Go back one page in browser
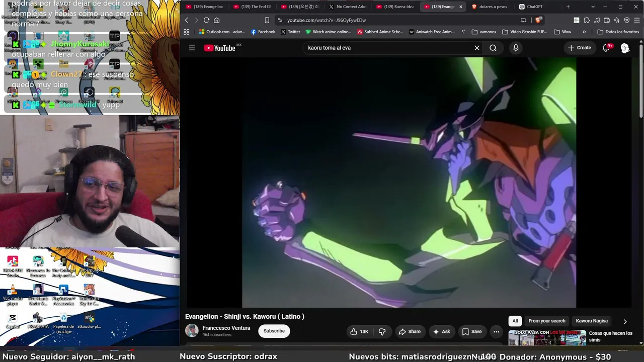Viewport: 644px width, 362px height. (186, 20)
